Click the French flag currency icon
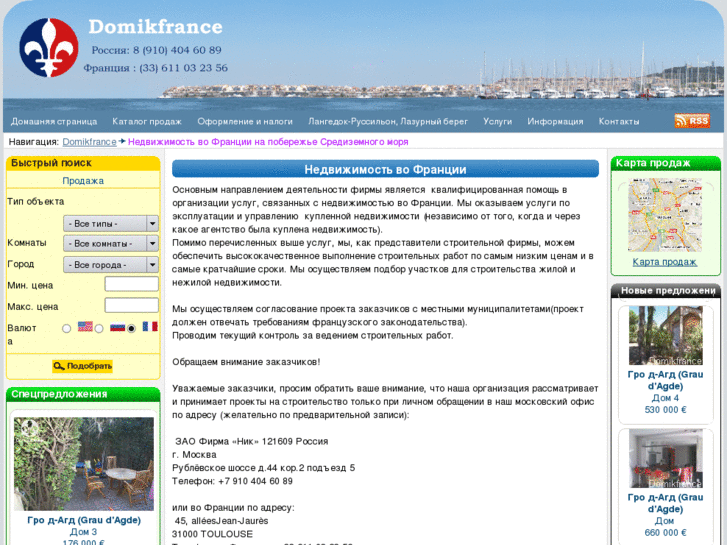 (x=150, y=327)
